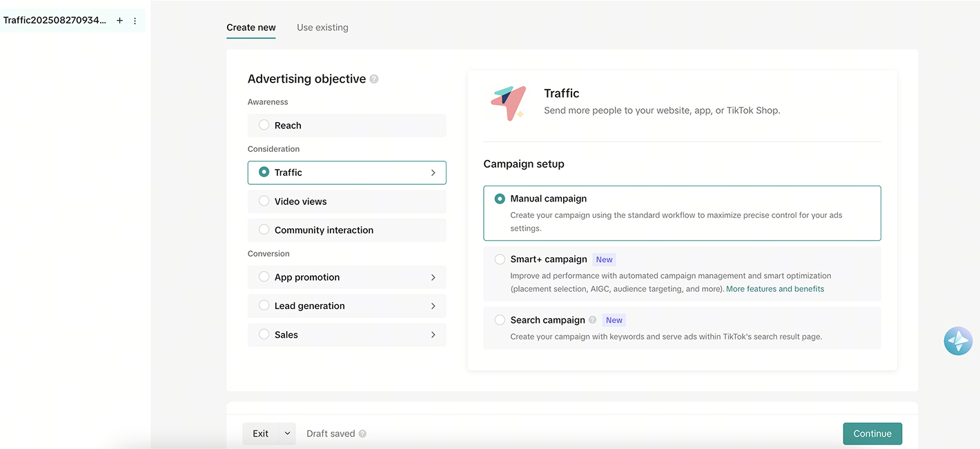Screen dimensions: 980x449
Task: Select the Search campaign radio button
Action: coord(500,320)
